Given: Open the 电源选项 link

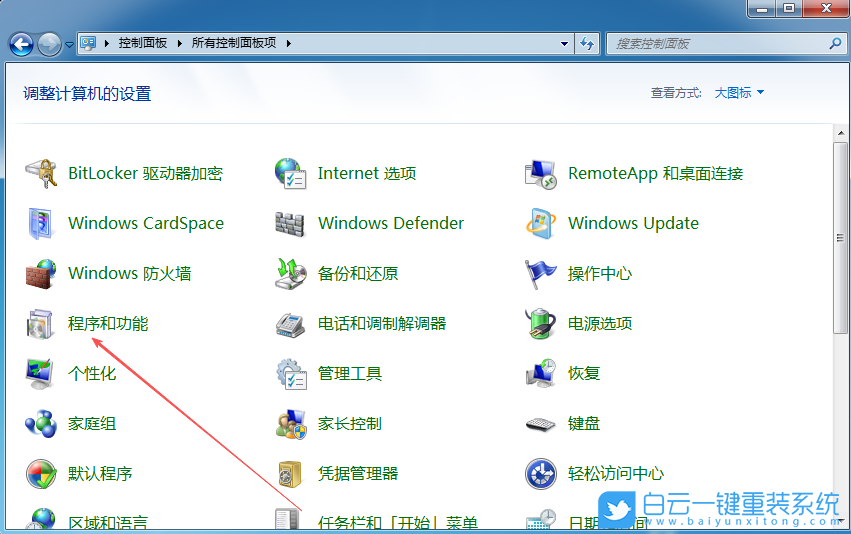Looking at the screenshot, I should (x=600, y=323).
